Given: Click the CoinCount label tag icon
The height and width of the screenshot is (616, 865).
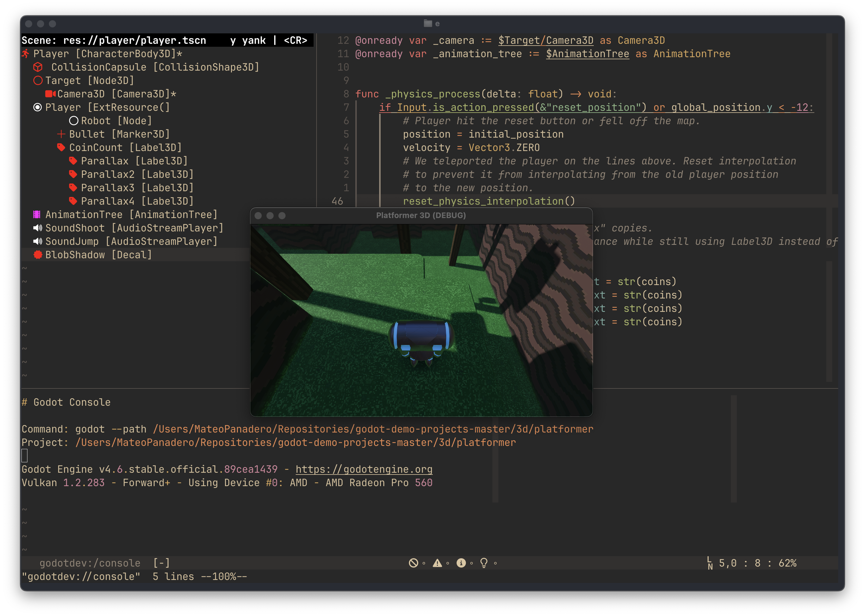Looking at the screenshot, I should tap(61, 147).
